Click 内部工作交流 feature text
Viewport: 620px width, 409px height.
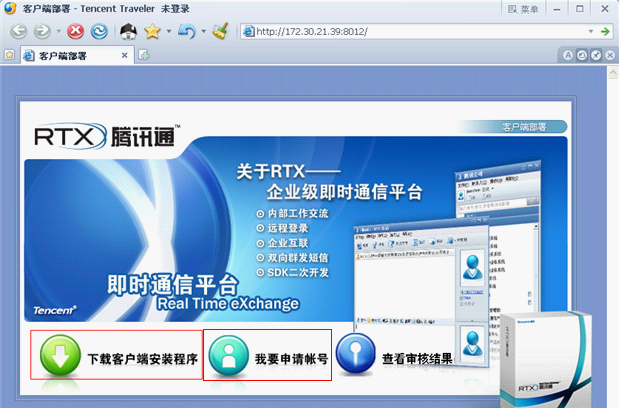pos(298,214)
